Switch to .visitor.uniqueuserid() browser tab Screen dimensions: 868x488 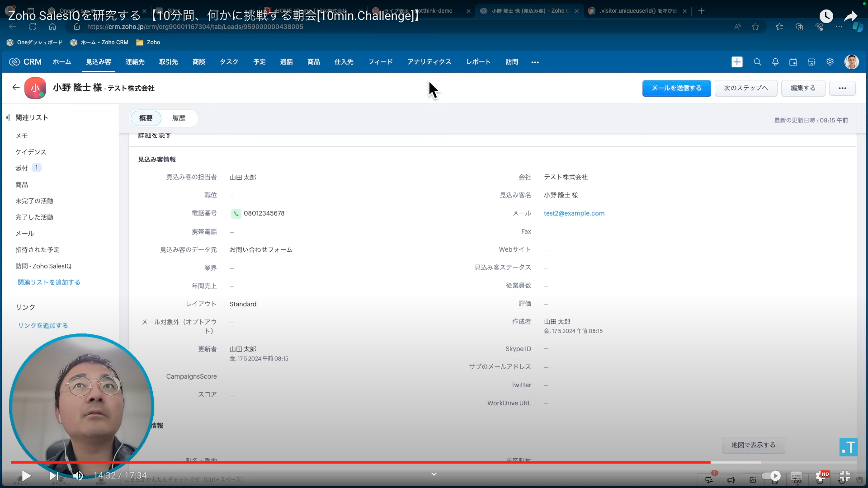click(x=637, y=11)
